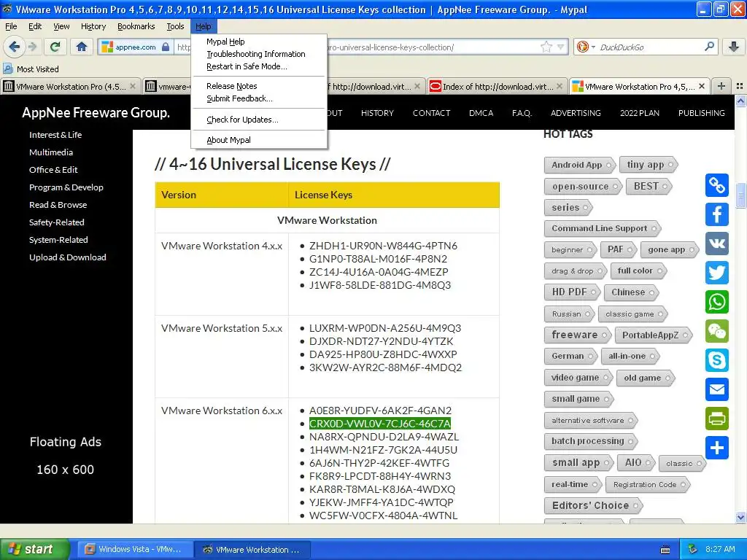The height and width of the screenshot is (560, 747).
Task: Click the 8:27 AM system clock
Action: tap(720, 549)
